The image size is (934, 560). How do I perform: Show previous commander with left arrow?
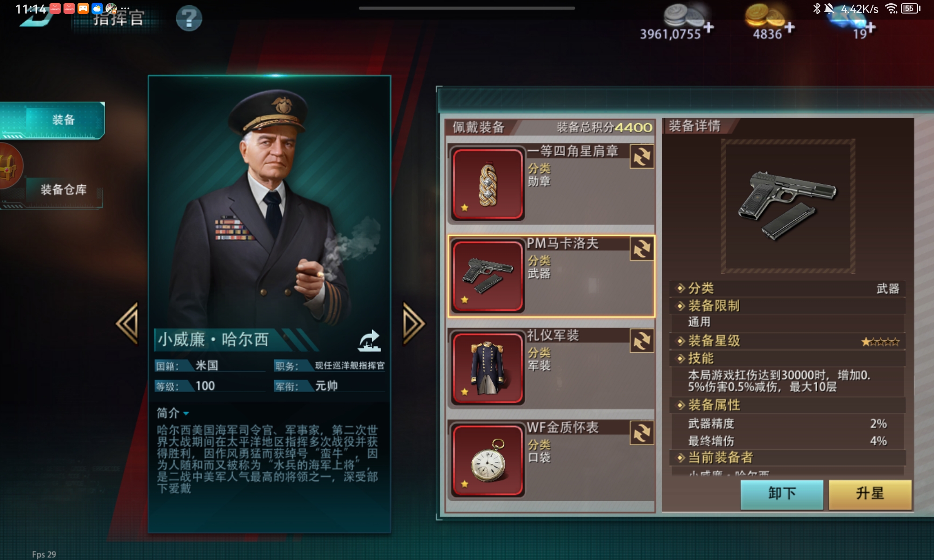pos(127,323)
